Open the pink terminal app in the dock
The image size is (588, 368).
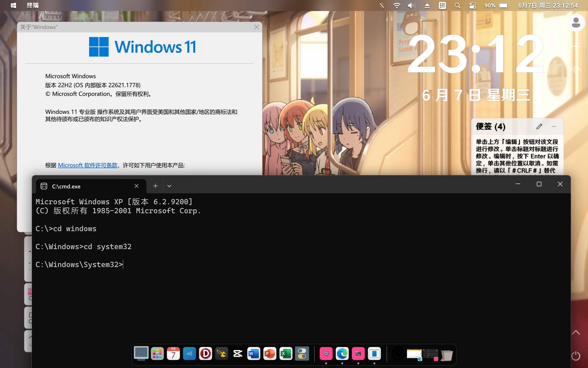click(x=358, y=354)
